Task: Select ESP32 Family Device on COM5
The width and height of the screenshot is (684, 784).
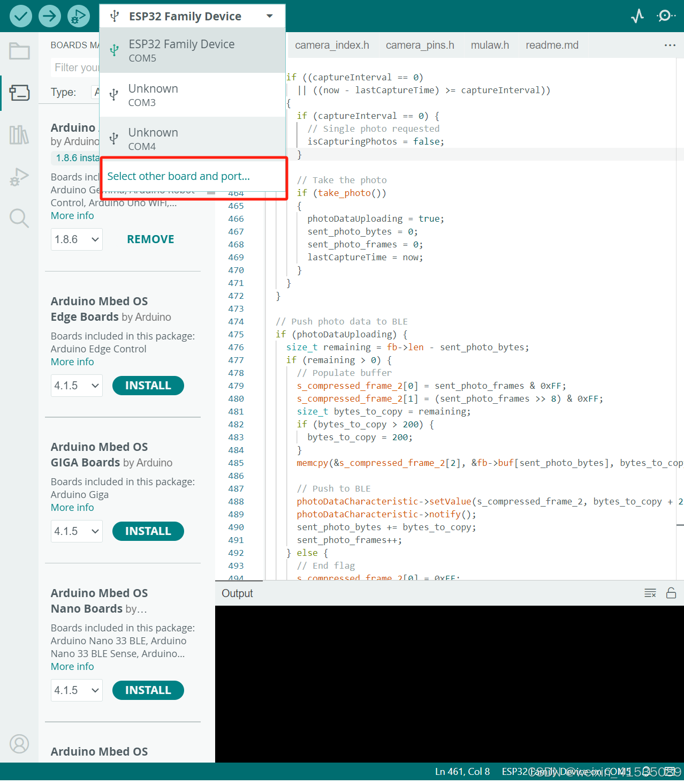Action: [x=192, y=50]
